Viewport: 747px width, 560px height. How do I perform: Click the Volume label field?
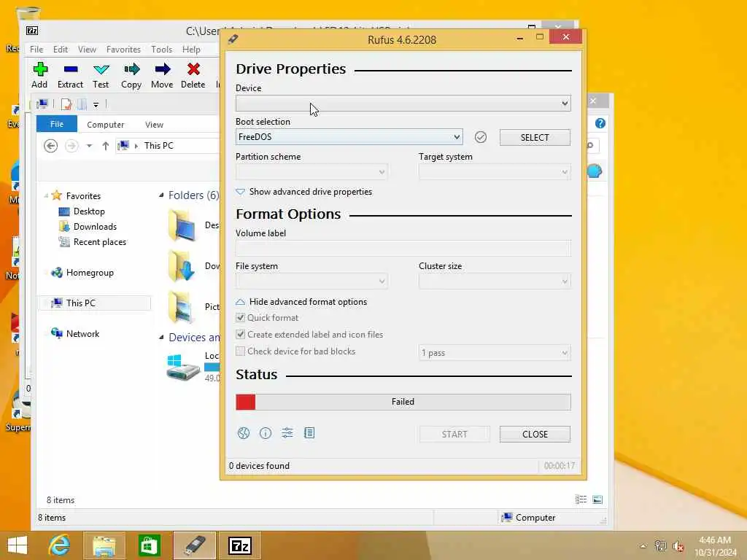pos(403,248)
